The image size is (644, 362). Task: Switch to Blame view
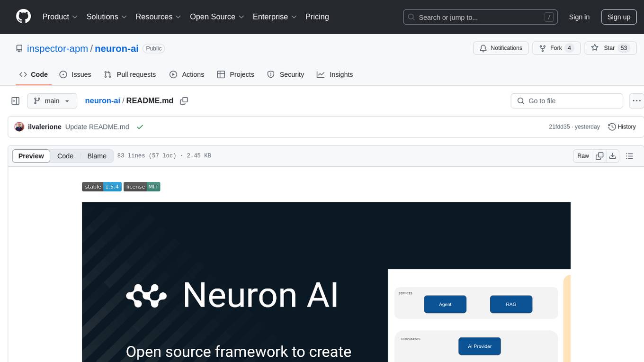(x=97, y=156)
